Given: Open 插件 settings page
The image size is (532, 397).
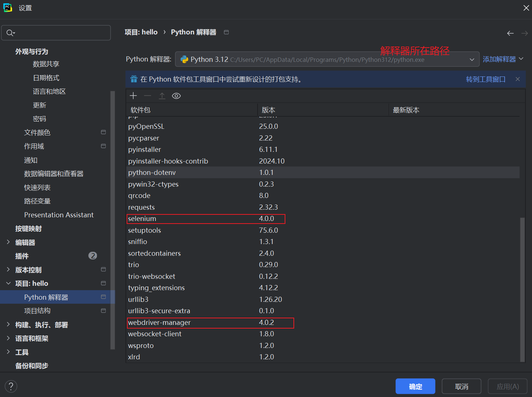Looking at the screenshot, I should (22, 256).
